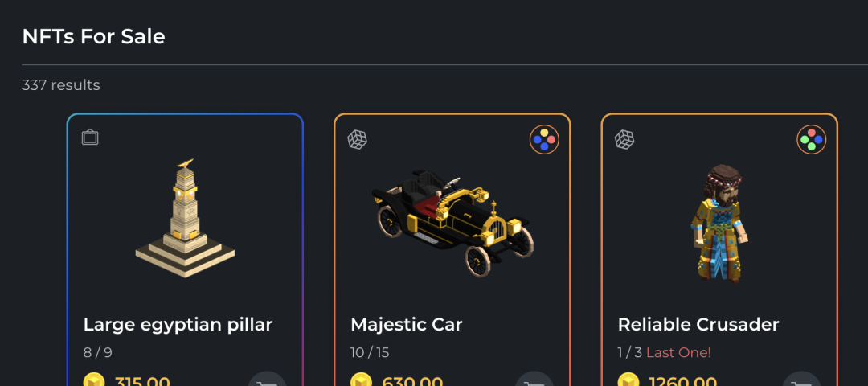Click the TV icon on Large egyptian pillar card
The image size is (868, 386).
(x=90, y=137)
